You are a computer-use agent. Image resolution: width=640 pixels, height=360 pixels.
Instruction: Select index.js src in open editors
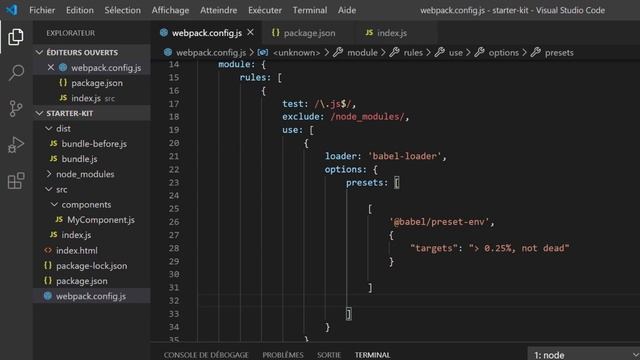point(92,98)
